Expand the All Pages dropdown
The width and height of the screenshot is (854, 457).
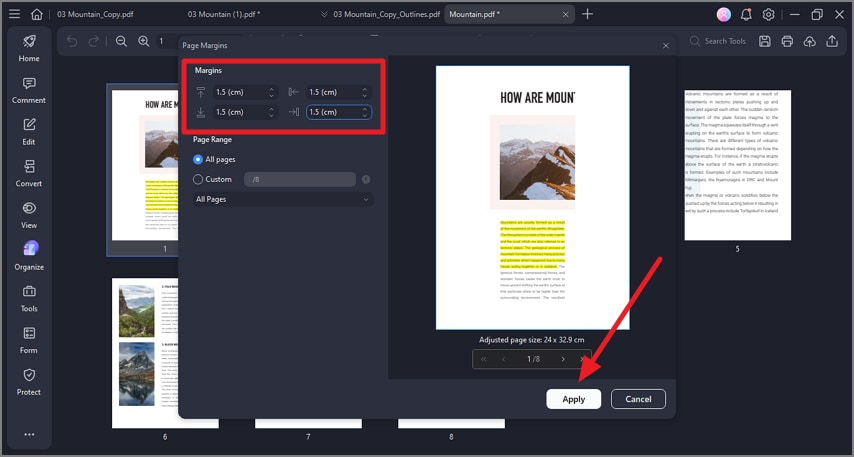[x=283, y=199]
